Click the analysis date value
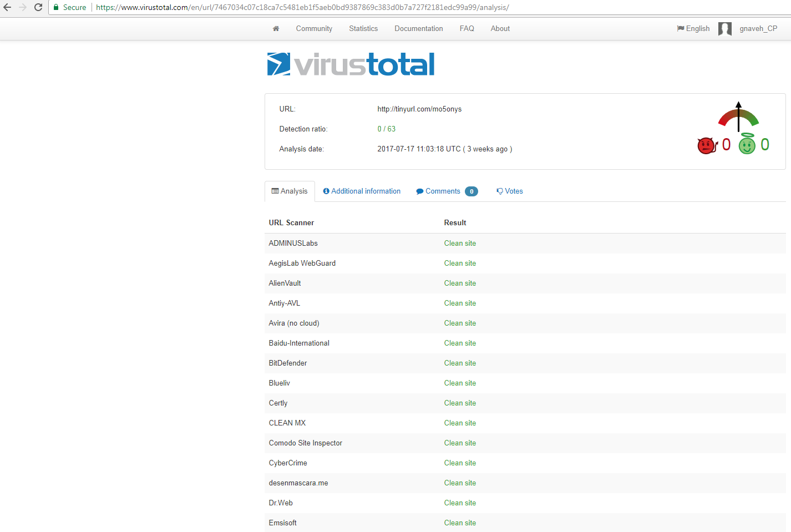 [445, 149]
